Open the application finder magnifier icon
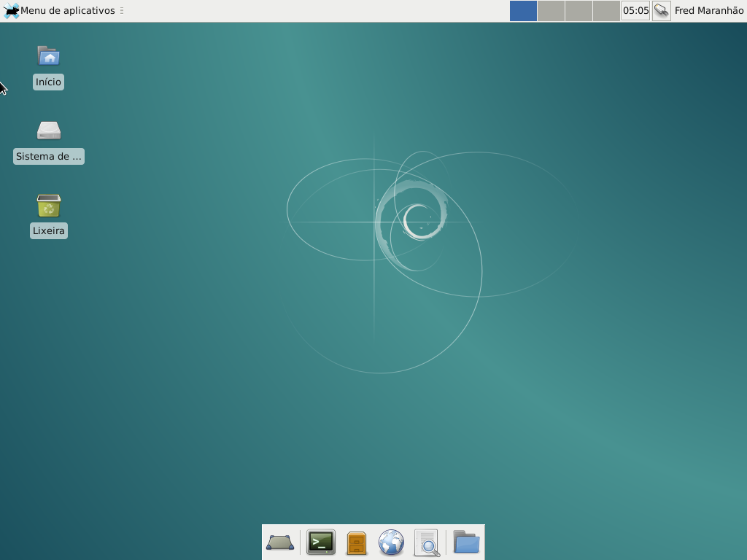 pos(426,542)
